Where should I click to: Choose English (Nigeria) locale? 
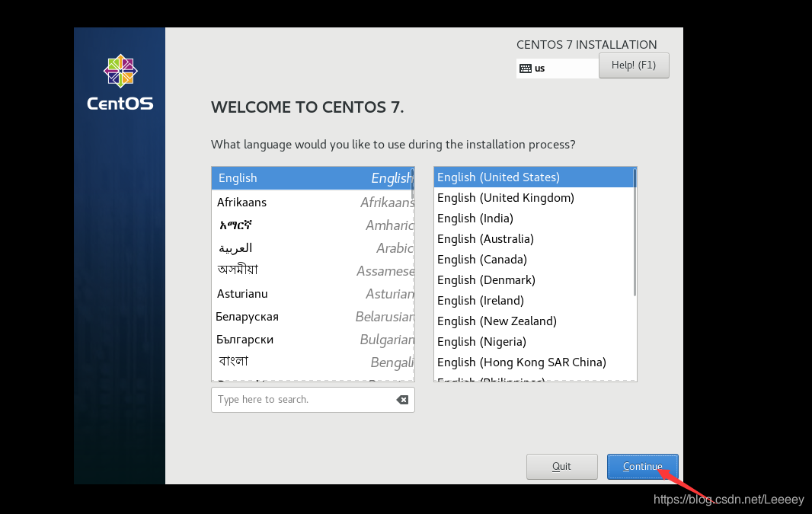pos(533,342)
